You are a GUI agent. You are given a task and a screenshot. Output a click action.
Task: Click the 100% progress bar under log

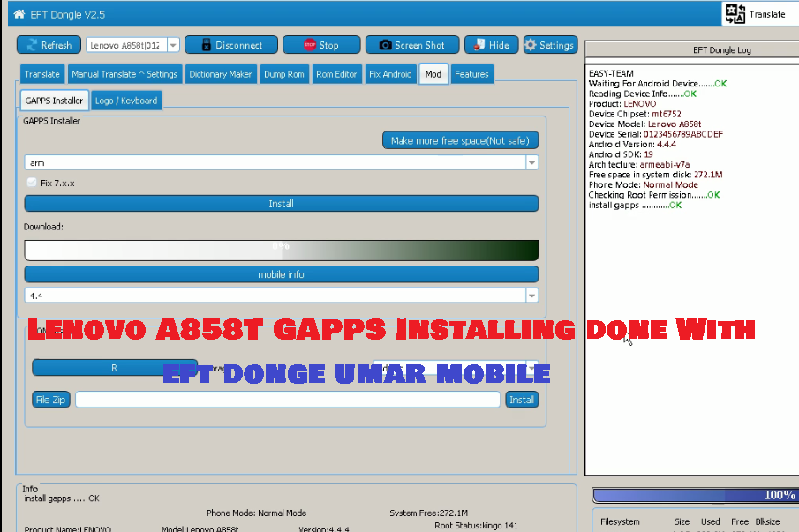695,495
